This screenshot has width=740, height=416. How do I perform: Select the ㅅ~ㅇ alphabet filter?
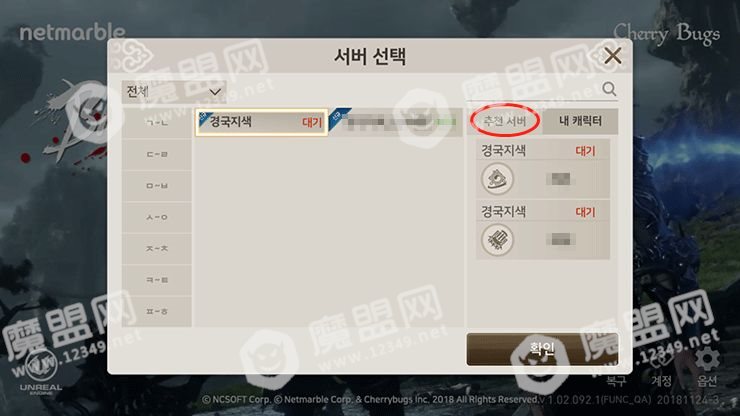[x=157, y=217]
